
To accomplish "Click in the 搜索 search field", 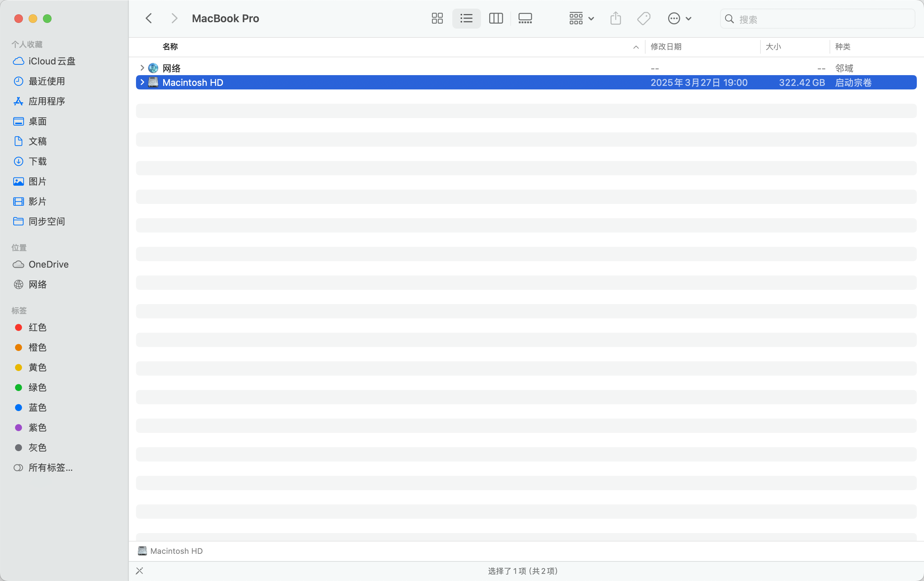I will point(821,19).
